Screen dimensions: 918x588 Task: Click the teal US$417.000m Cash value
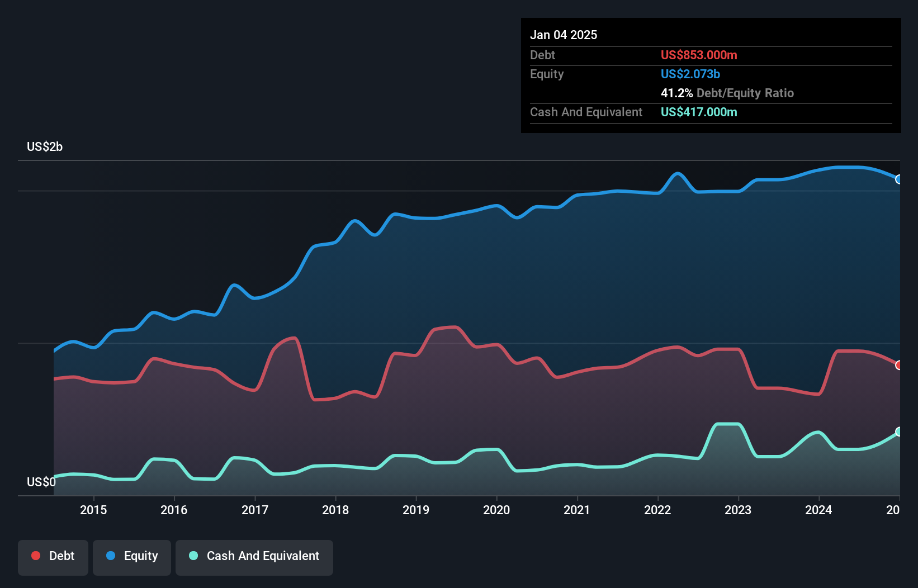point(699,112)
